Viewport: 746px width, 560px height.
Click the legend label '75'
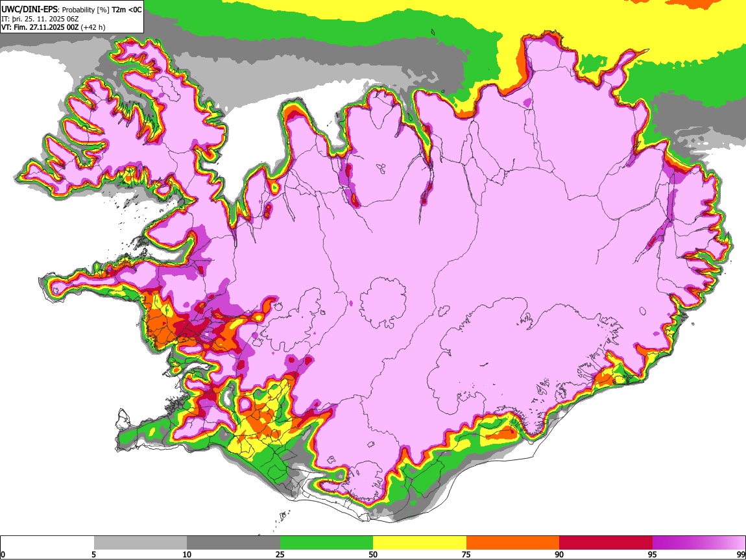pyautogui.click(x=466, y=554)
